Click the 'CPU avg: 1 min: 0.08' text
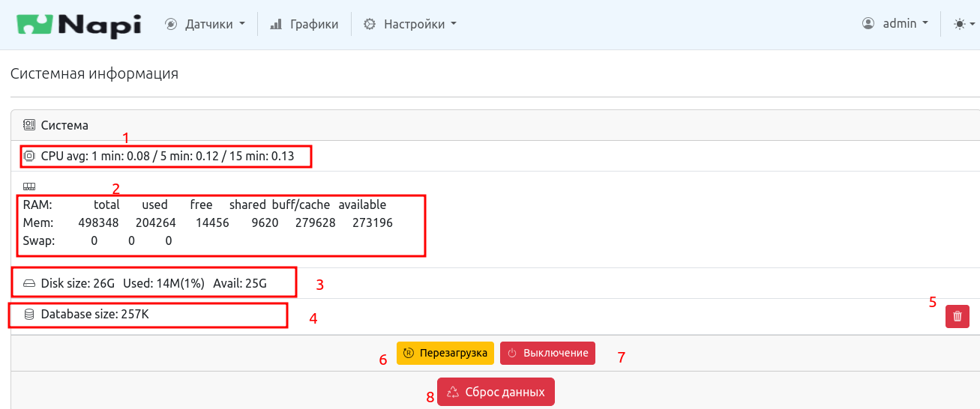The image size is (980, 409). 96,157
